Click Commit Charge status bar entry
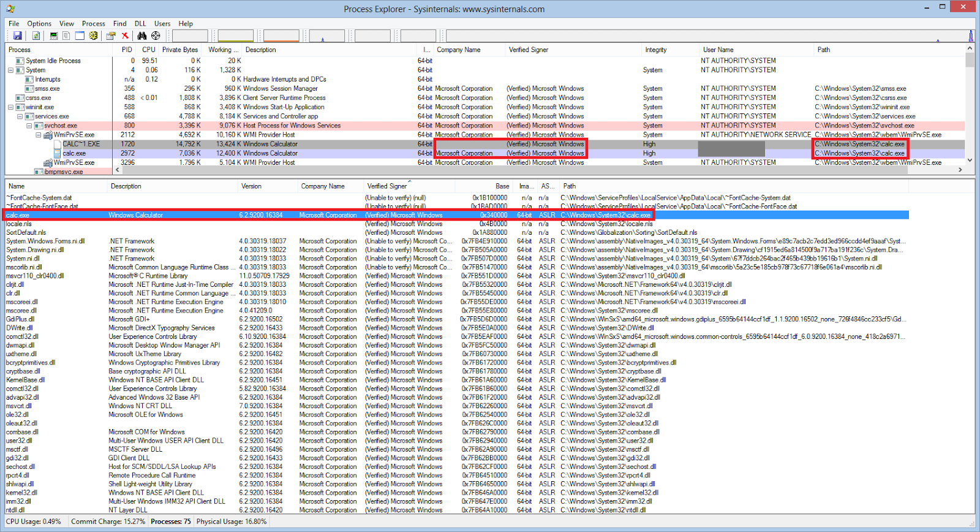This screenshot has height=532, width=980. 108,522
